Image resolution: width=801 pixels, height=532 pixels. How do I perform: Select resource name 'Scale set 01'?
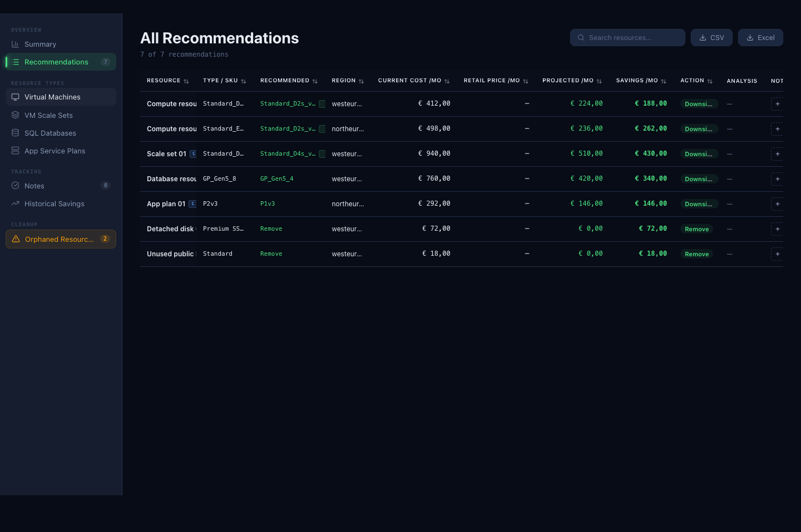tap(166, 154)
